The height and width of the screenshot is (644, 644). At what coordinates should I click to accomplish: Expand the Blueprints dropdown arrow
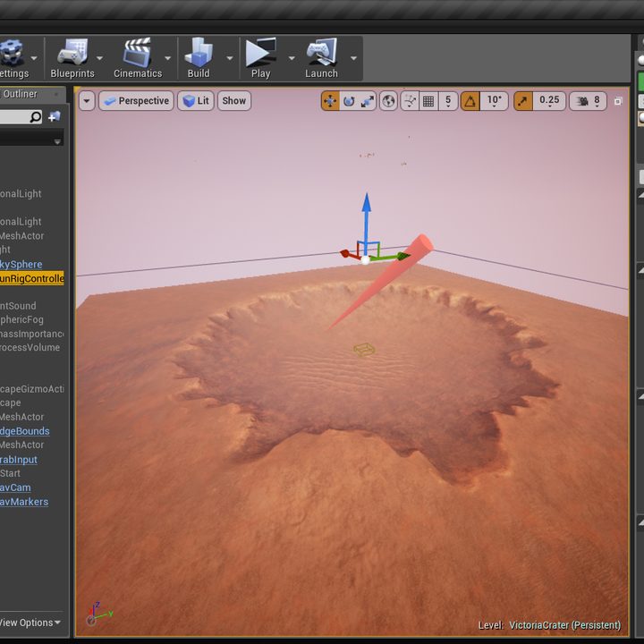99,58
